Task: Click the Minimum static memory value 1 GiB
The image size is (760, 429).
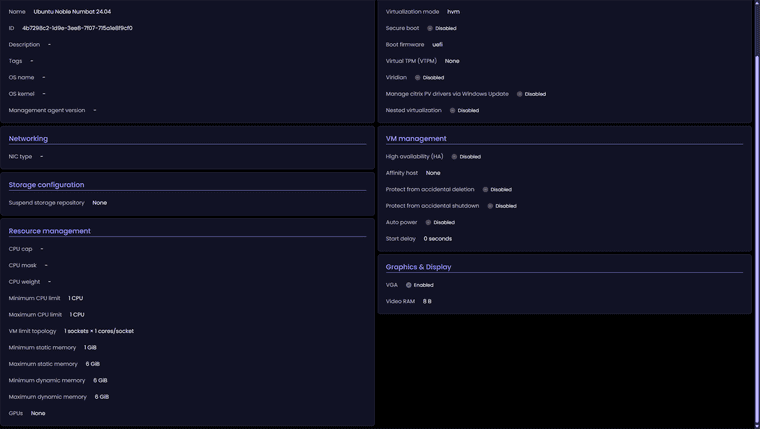Action: (x=90, y=348)
